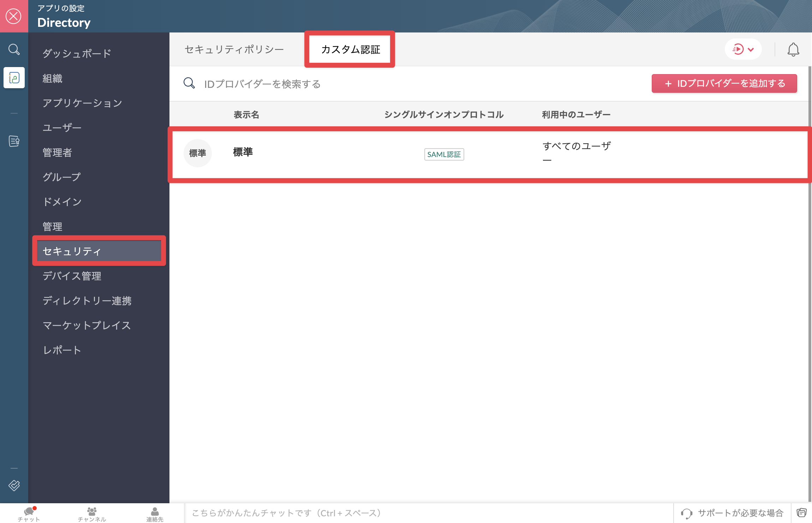812x523 pixels.
Task: Click the 標準 avatar circle in the provider row
Action: click(198, 153)
